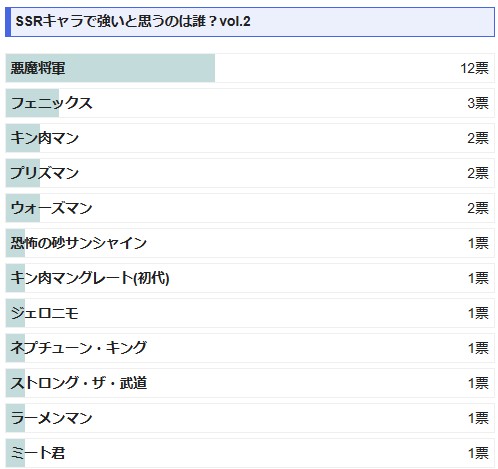Select the ジェロニモ poll row
Viewport: 498px width, 469px height.
(x=250, y=313)
